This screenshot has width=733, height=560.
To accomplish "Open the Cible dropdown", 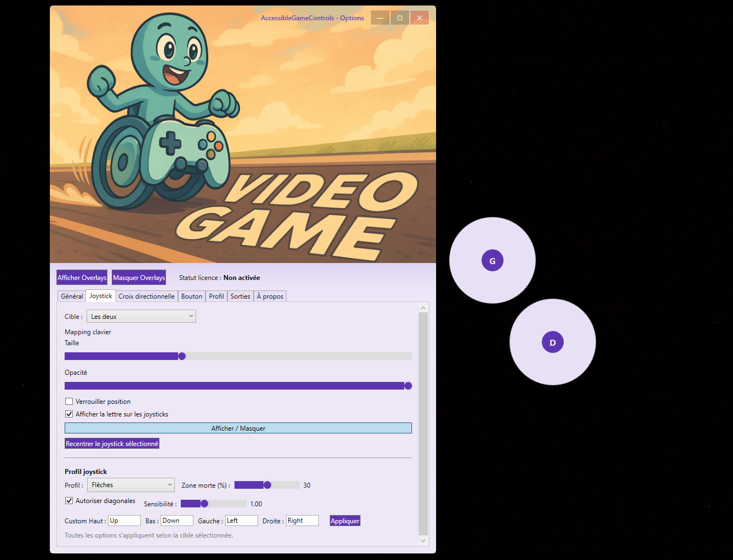I will click(x=141, y=316).
